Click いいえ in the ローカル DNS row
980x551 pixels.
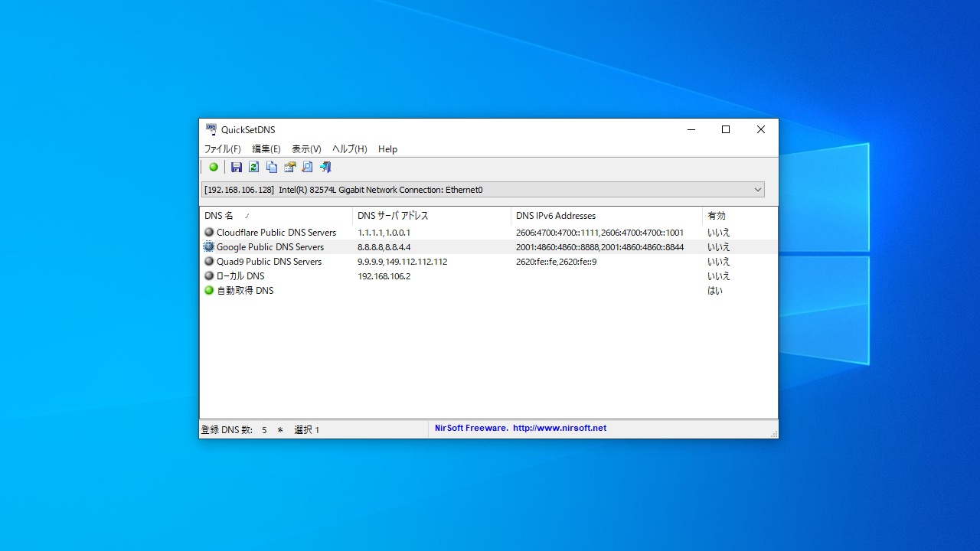718,275
